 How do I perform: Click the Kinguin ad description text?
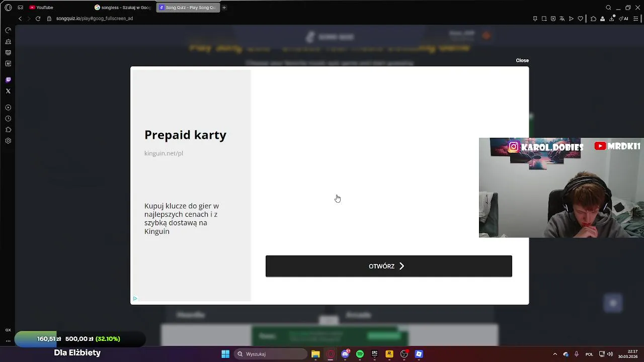click(x=182, y=219)
